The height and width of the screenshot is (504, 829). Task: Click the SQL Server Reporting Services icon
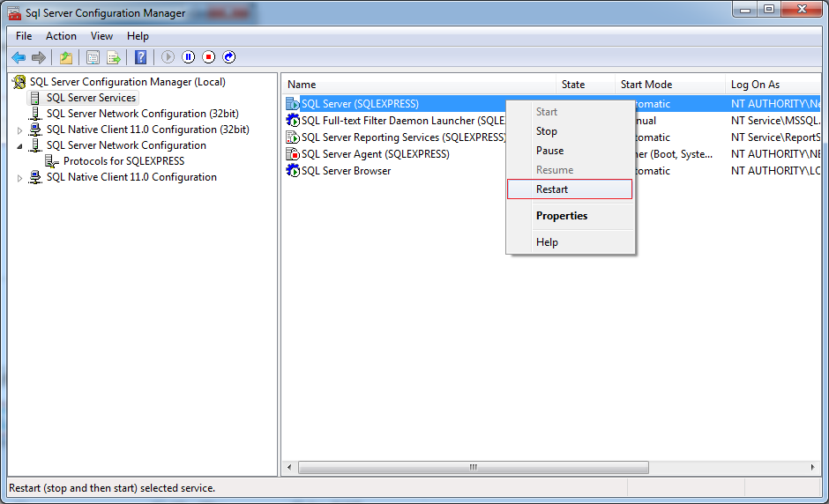coord(293,137)
